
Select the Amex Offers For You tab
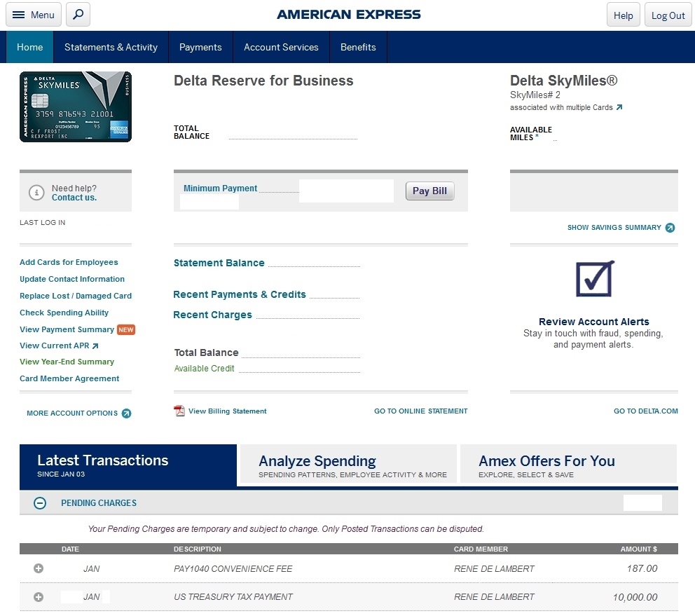pyautogui.click(x=568, y=465)
